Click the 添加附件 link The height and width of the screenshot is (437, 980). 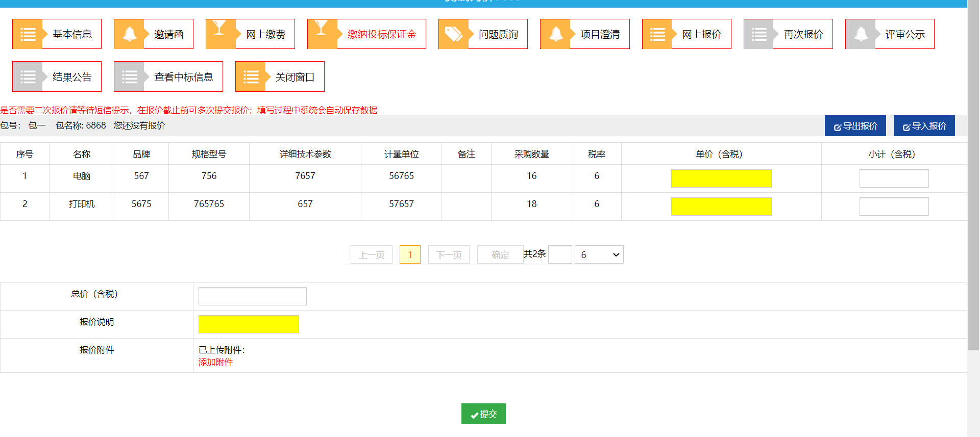click(x=215, y=362)
